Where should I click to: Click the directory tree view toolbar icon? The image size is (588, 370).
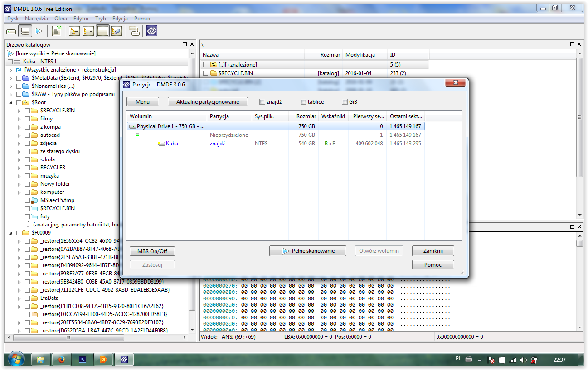click(74, 31)
